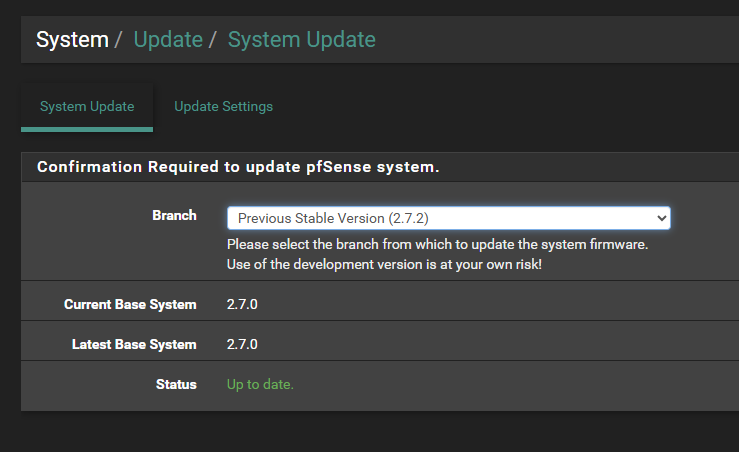Click the green 'Up to date.' status
The width and height of the screenshot is (739, 452).
click(x=260, y=385)
